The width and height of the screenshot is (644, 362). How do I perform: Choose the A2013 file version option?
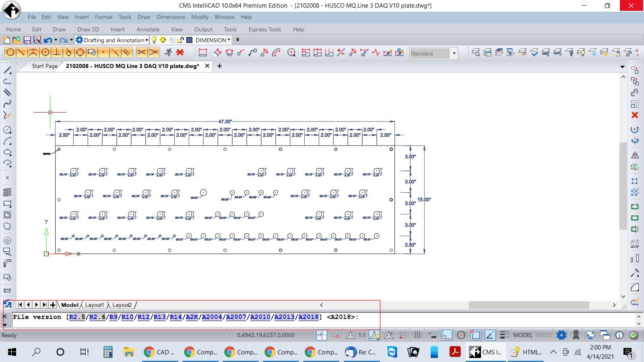click(284, 317)
